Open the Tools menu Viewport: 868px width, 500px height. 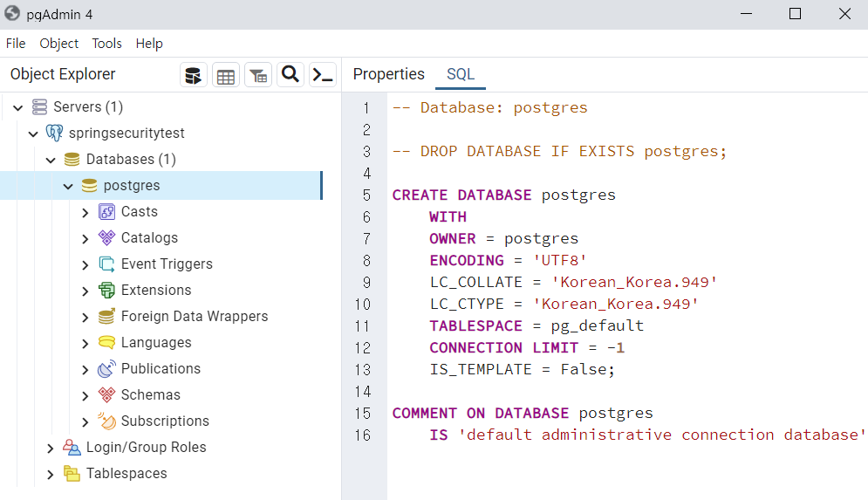click(x=106, y=44)
